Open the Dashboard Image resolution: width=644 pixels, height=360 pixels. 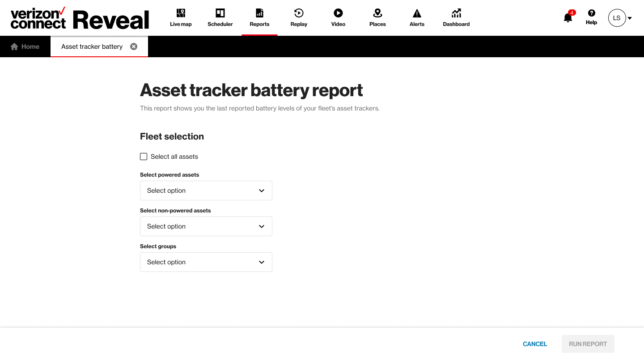coord(456,17)
